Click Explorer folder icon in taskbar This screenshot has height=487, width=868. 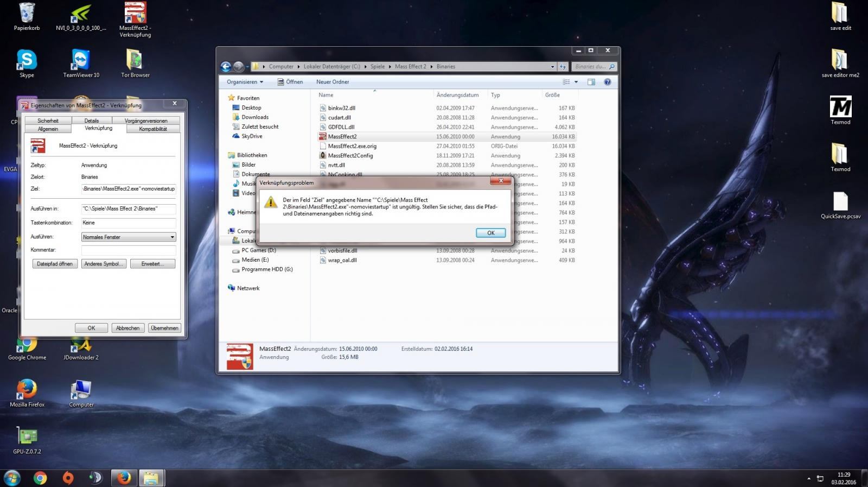(151, 478)
